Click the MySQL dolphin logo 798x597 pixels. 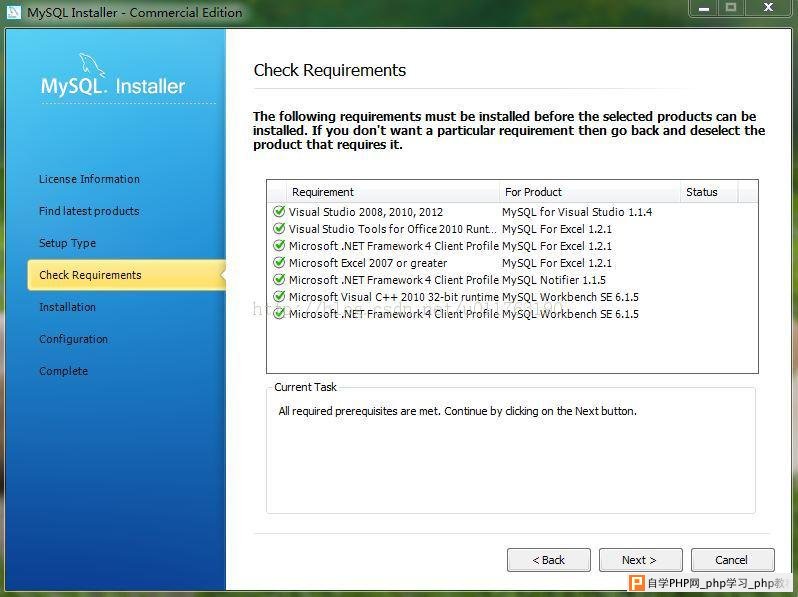click(92, 66)
